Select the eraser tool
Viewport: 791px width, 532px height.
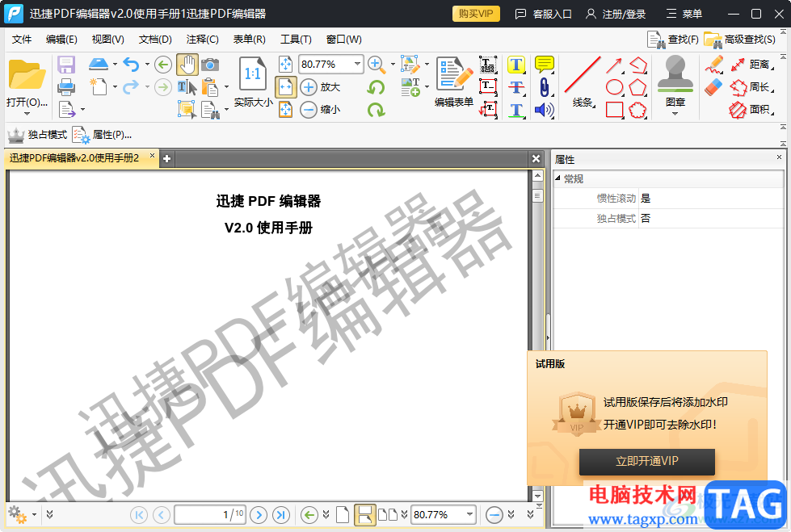(713, 87)
